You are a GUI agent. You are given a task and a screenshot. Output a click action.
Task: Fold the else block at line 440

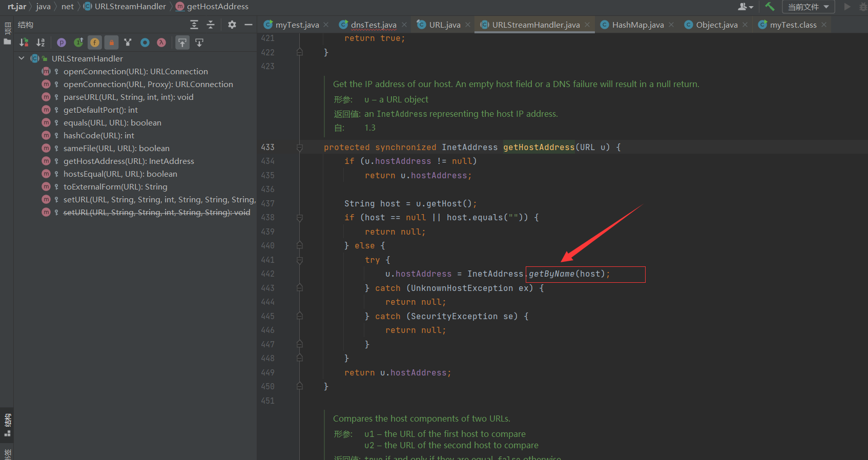(x=300, y=246)
